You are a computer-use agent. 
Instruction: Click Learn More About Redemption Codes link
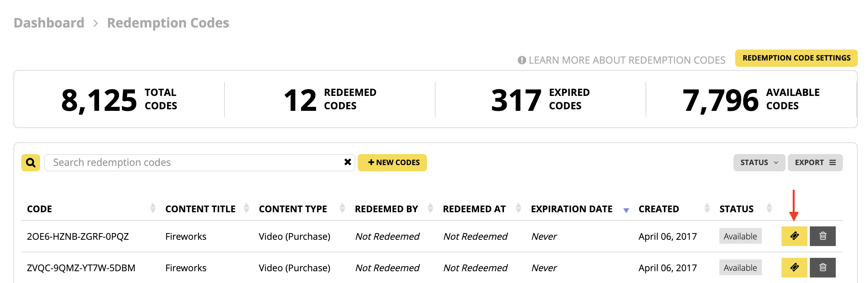(x=627, y=60)
